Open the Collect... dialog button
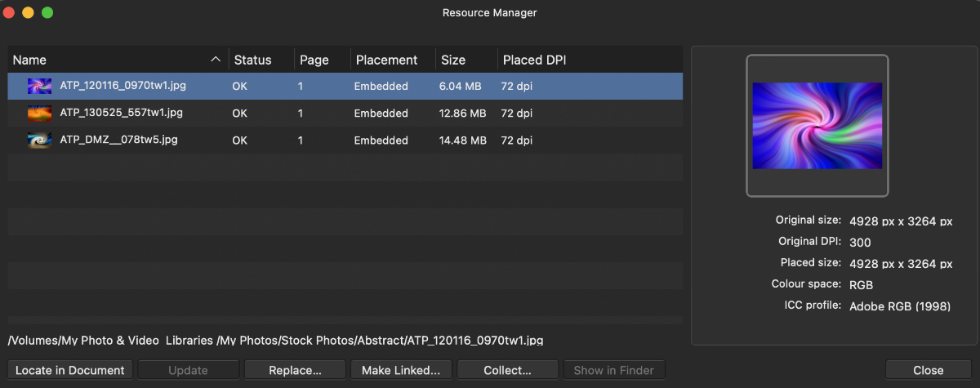The image size is (980, 388). 507,370
